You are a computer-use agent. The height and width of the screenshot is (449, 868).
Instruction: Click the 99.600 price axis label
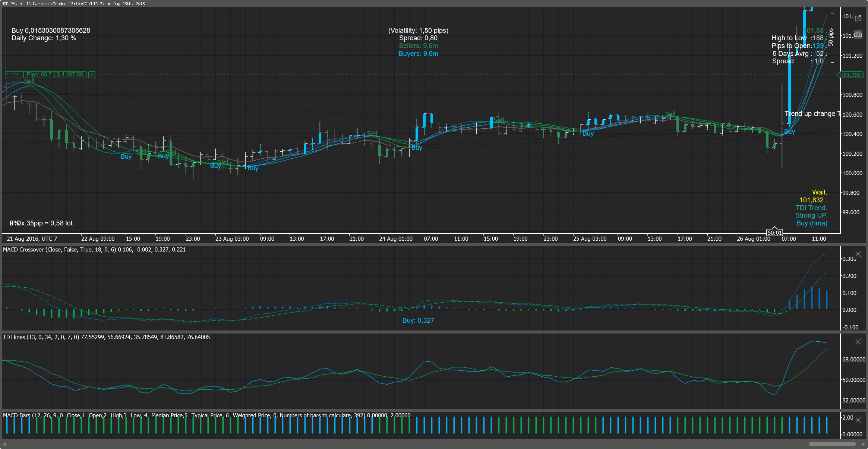tap(851, 212)
